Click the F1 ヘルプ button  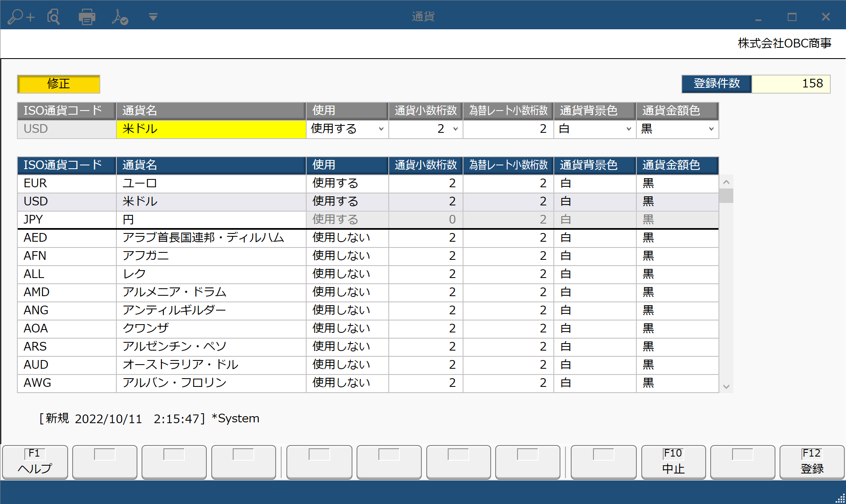pyautogui.click(x=35, y=462)
